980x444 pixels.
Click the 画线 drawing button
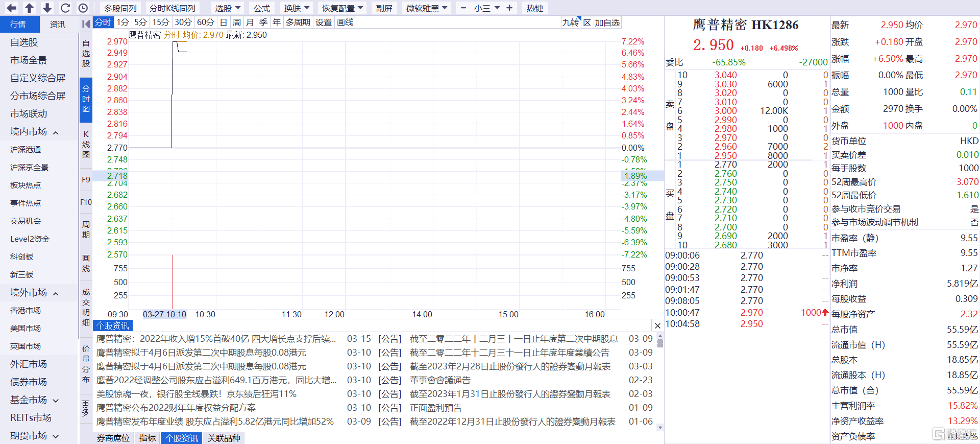(x=345, y=22)
